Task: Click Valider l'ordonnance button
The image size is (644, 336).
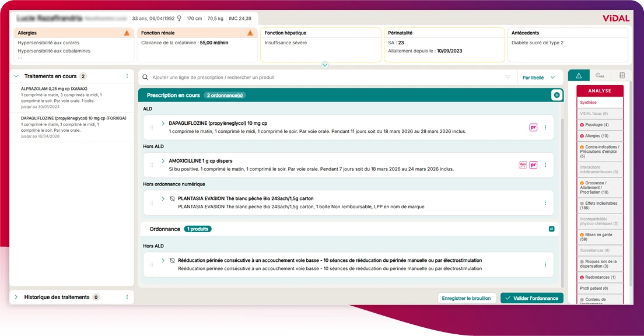Action: (531, 298)
